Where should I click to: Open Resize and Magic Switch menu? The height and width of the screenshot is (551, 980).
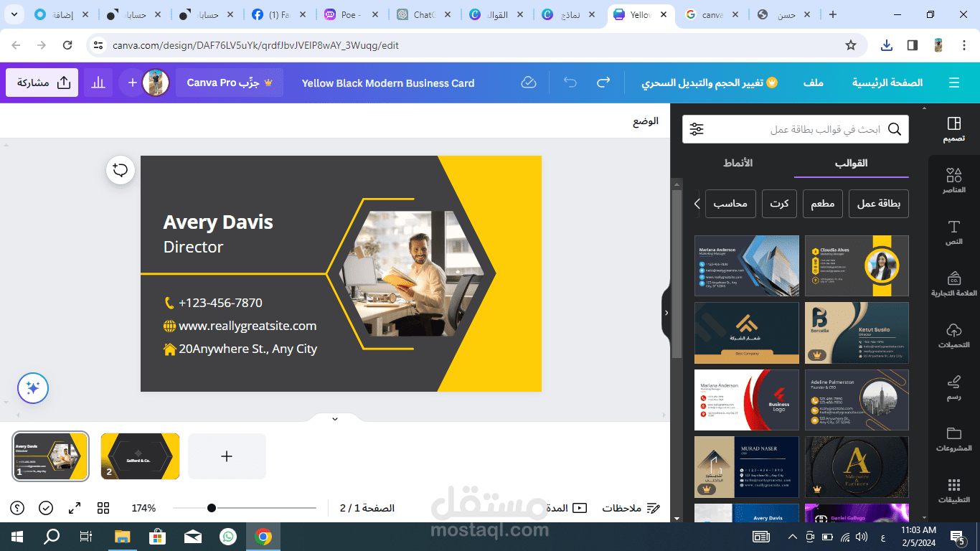pyautogui.click(x=709, y=83)
